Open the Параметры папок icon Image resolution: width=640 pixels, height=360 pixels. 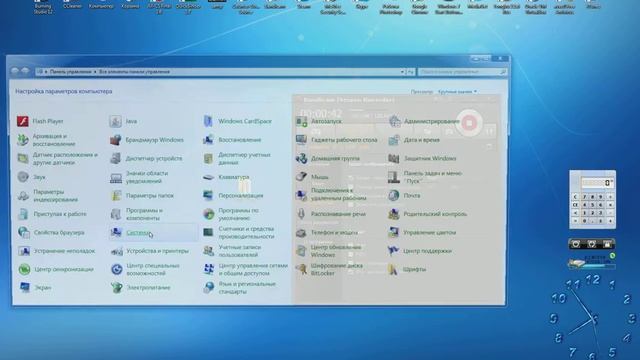[x=116, y=196]
